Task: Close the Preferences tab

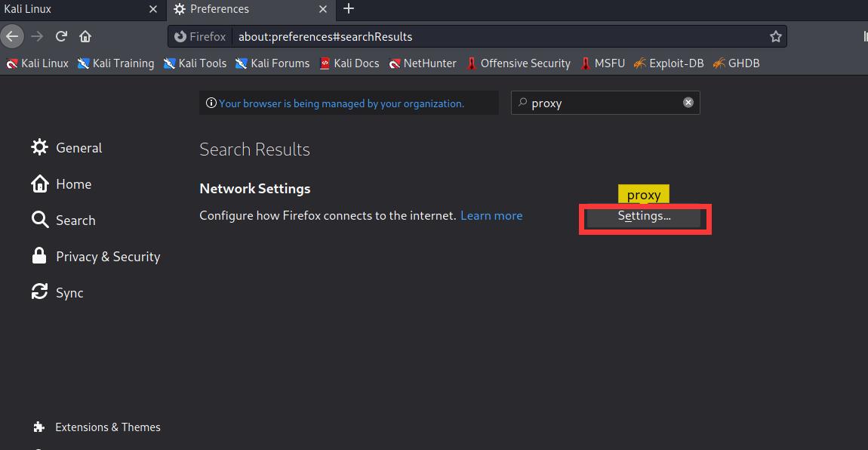Action: tap(323, 9)
